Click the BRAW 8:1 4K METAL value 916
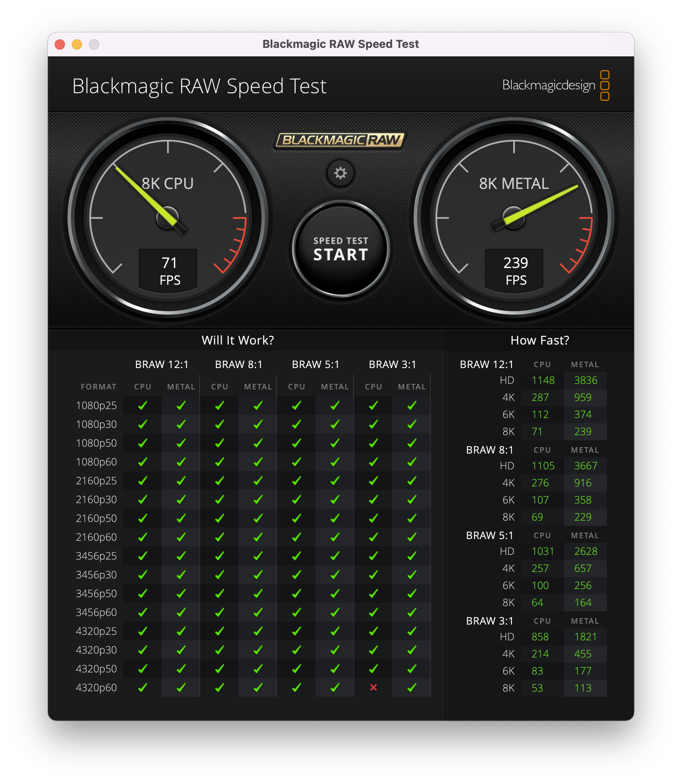Screen dimensions: 682x784 (x=583, y=483)
